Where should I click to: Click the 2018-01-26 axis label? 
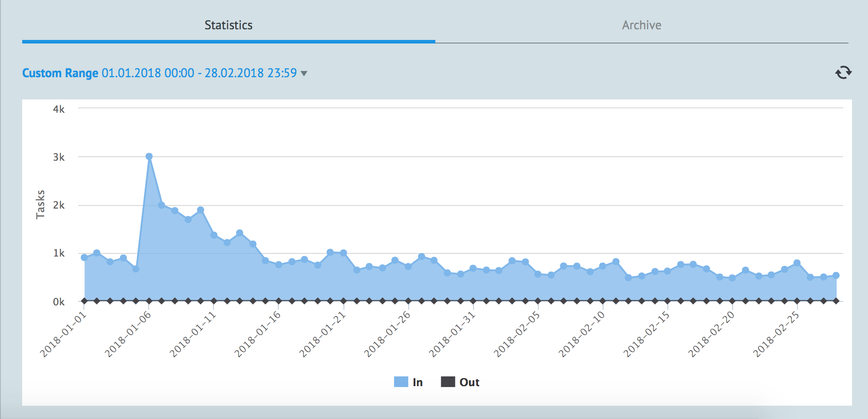tap(387, 334)
